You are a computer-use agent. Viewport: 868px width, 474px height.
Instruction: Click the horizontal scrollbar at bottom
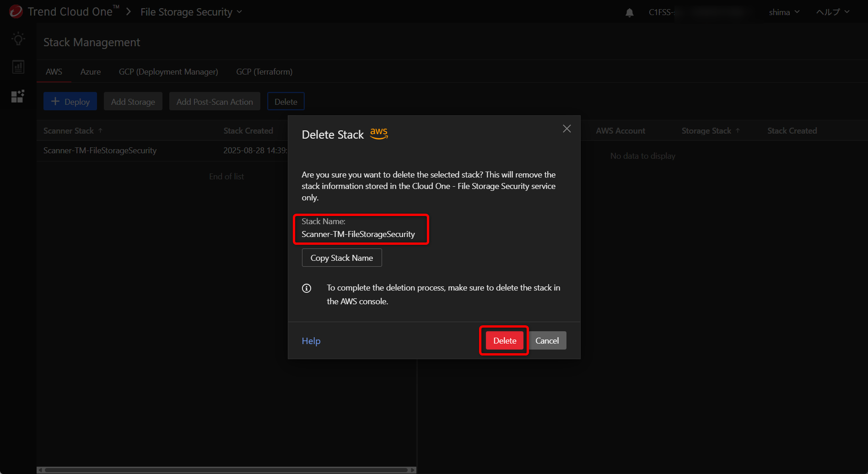(x=226, y=470)
